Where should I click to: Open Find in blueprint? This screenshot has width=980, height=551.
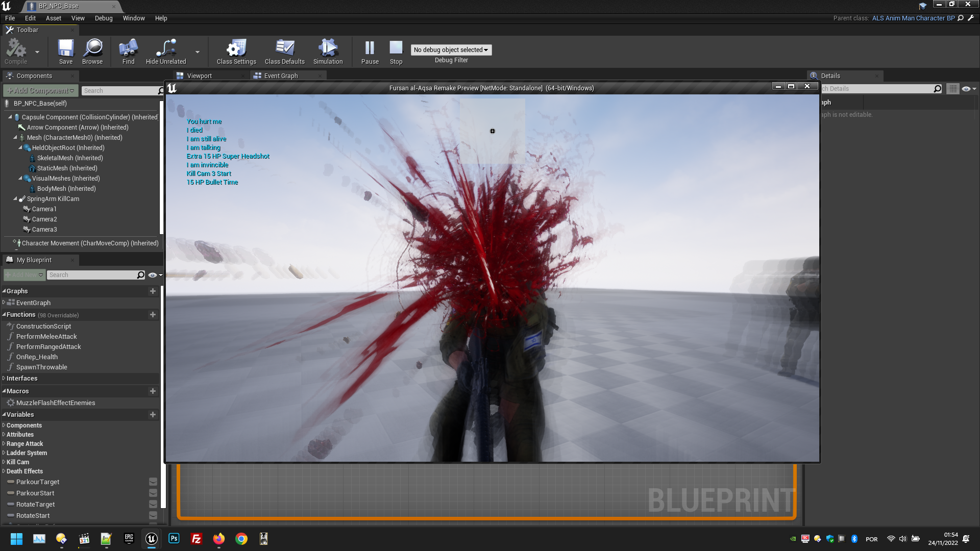coord(128,52)
